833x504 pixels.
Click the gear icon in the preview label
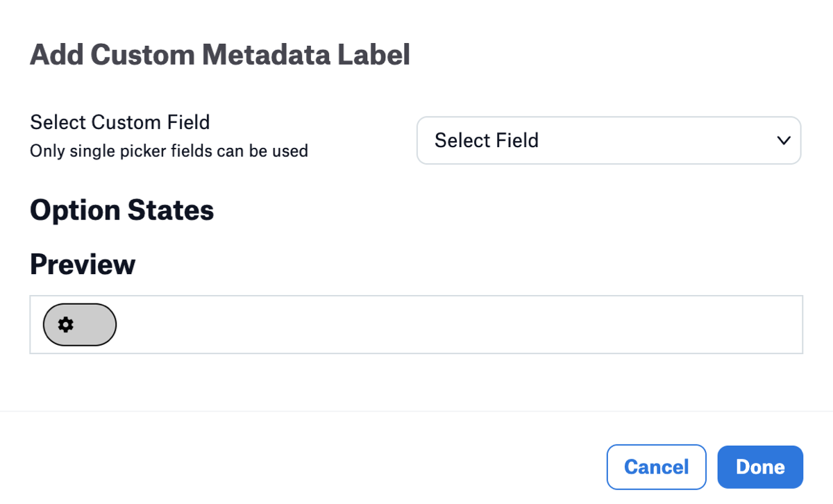click(66, 324)
